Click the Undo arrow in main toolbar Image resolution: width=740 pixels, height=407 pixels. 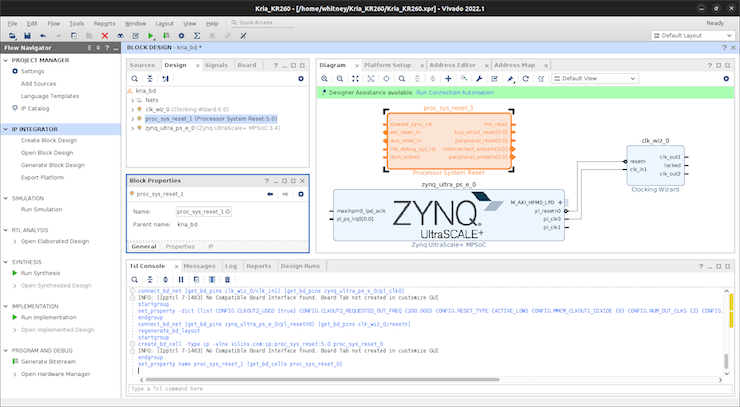click(x=43, y=36)
